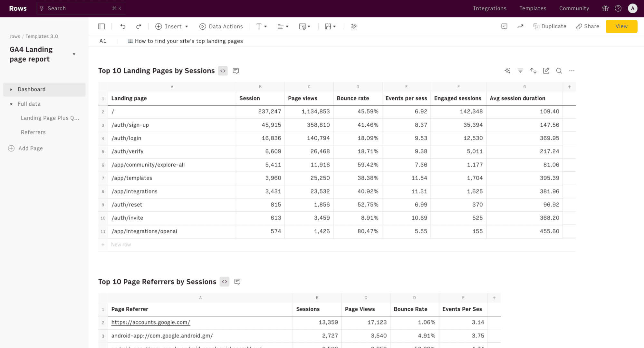The image size is (644, 348).
Task: Open Community in top navigation
Action: click(x=574, y=8)
